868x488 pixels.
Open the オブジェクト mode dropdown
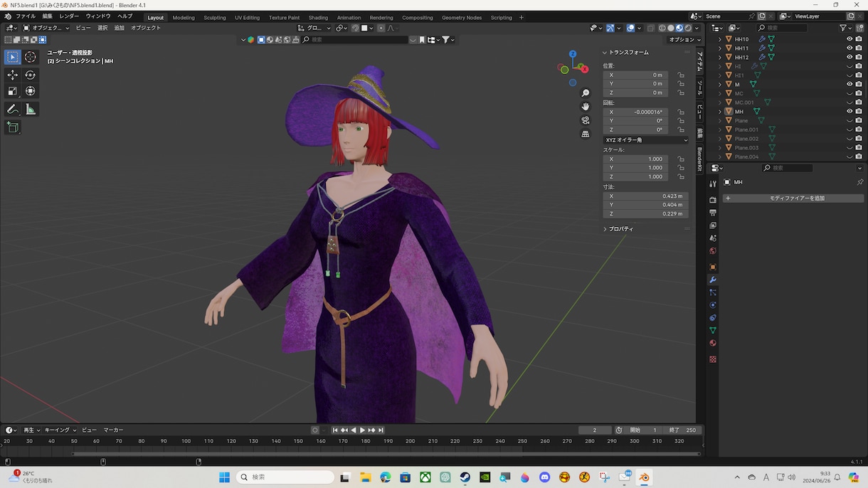[x=47, y=28]
